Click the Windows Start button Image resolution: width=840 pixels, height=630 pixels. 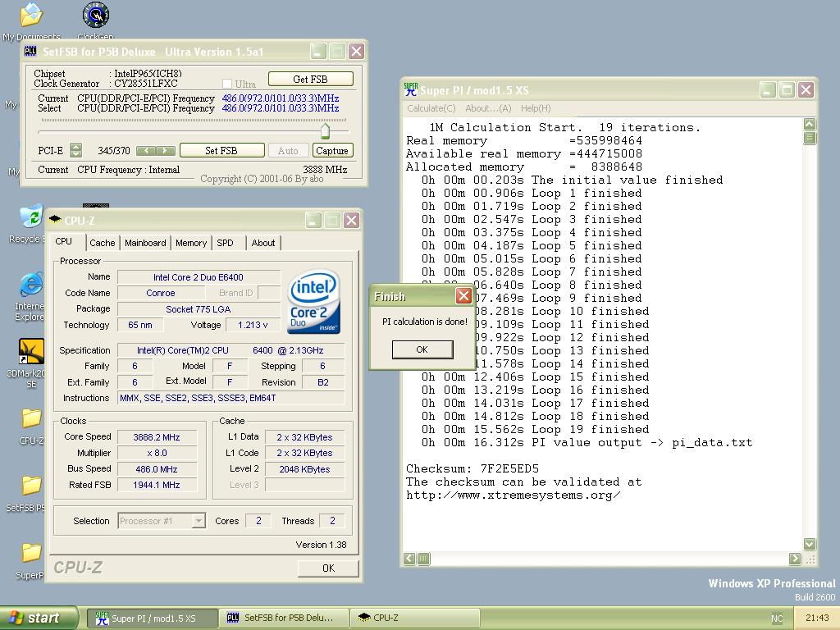tap(39, 618)
